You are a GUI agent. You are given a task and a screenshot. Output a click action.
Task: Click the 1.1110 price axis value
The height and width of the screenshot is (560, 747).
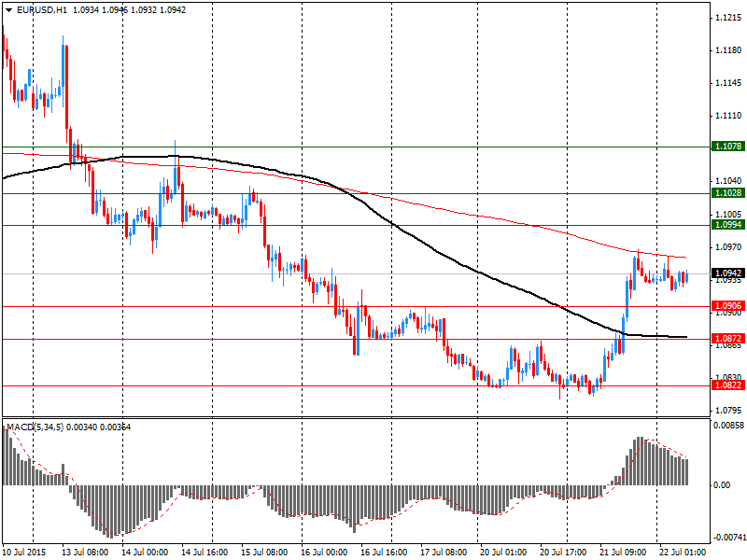tap(728, 115)
